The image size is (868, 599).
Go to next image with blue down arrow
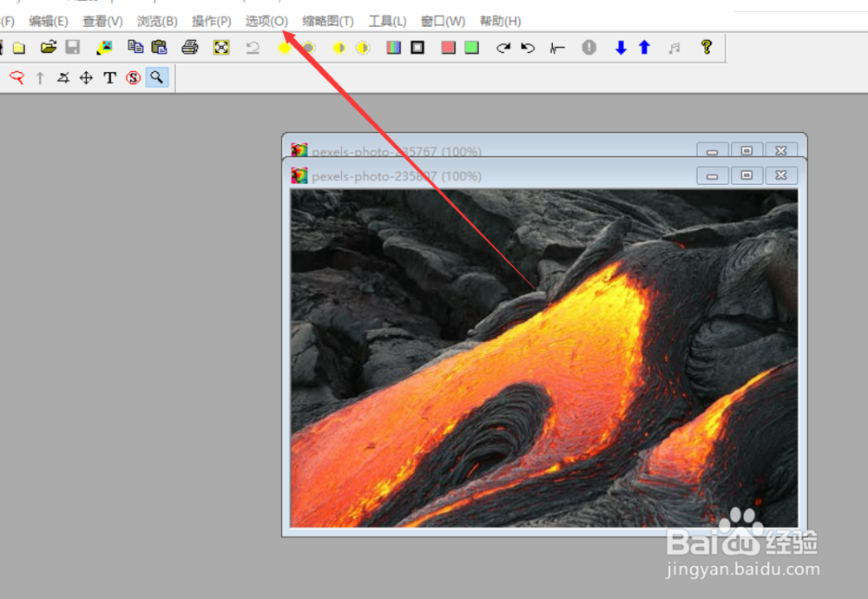click(x=621, y=48)
